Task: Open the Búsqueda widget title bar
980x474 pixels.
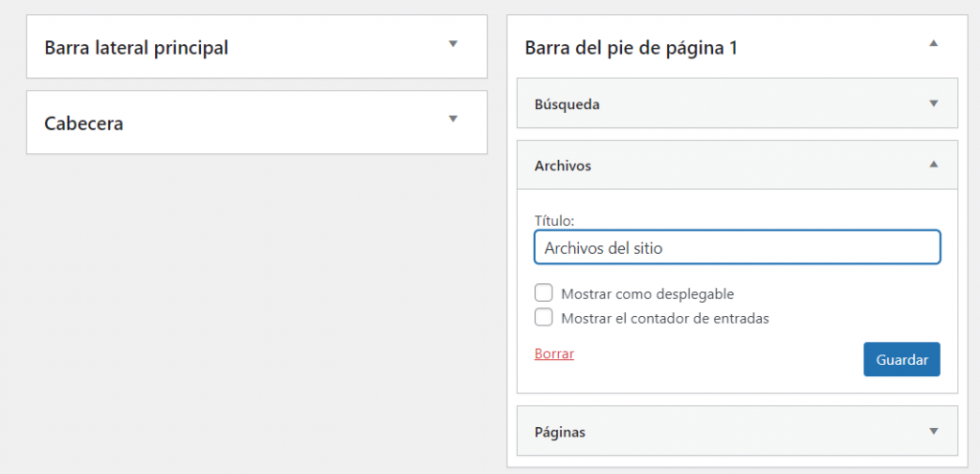Action: [567, 104]
